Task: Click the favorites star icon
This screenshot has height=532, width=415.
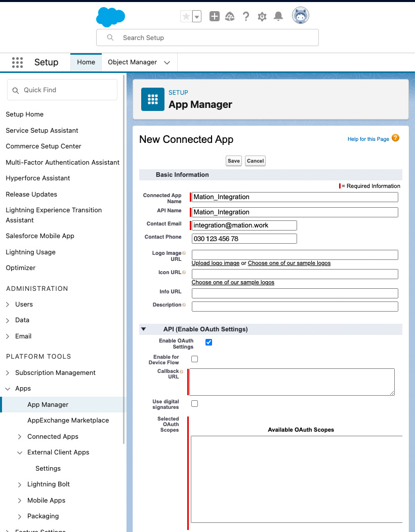Action: [x=186, y=16]
